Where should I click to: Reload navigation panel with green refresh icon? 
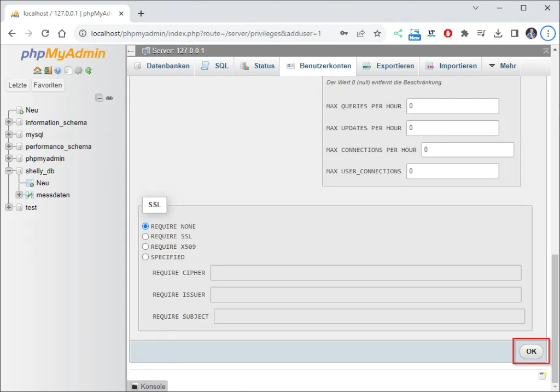tap(89, 71)
